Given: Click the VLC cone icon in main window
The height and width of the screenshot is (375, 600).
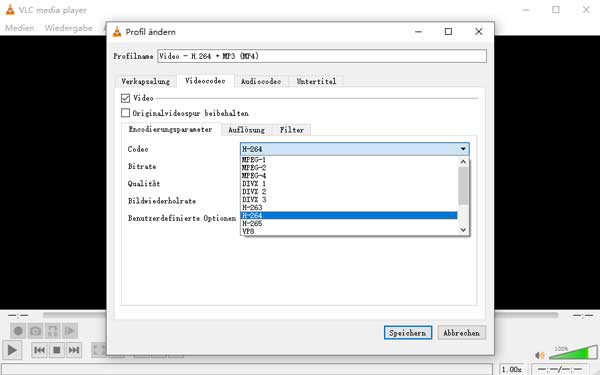Looking at the screenshot, I should pos(10,10).
